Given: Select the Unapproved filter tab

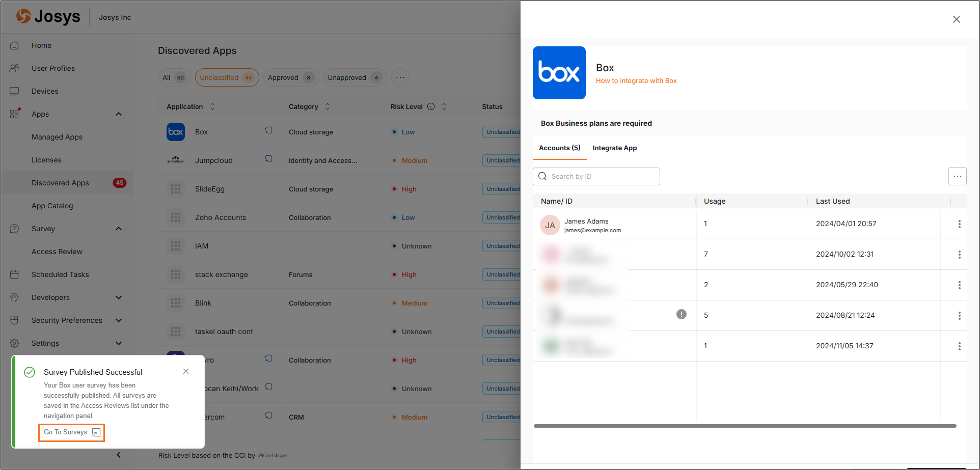Looking at the screenshot, I should click(355, 77).
